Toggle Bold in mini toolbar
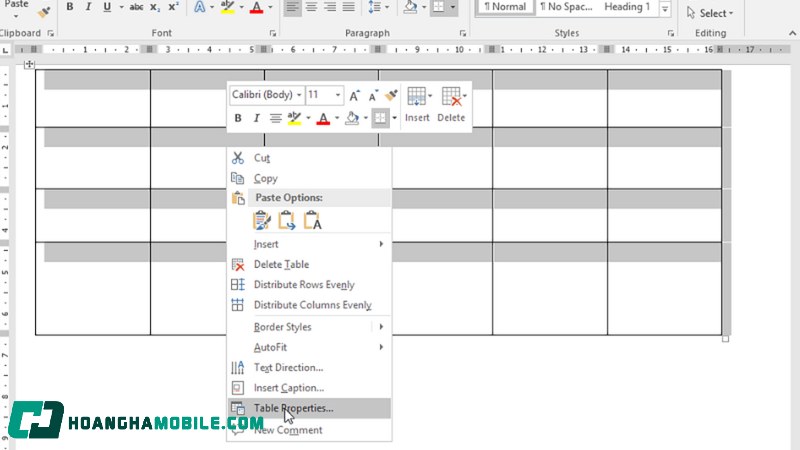The height and width of the screenshot is (450, 800). (x=238, y=118)
